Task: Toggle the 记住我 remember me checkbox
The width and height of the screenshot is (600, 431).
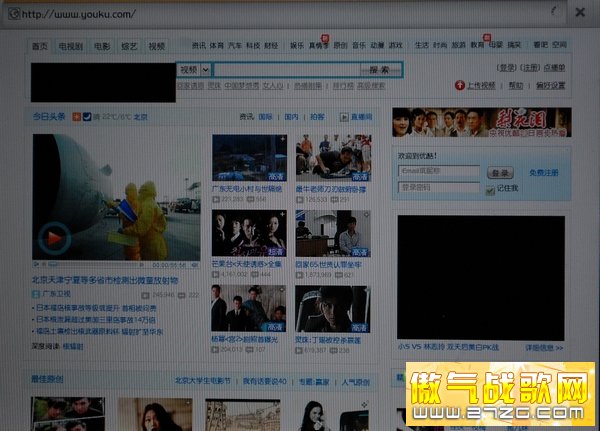Action: click(490, 189)
